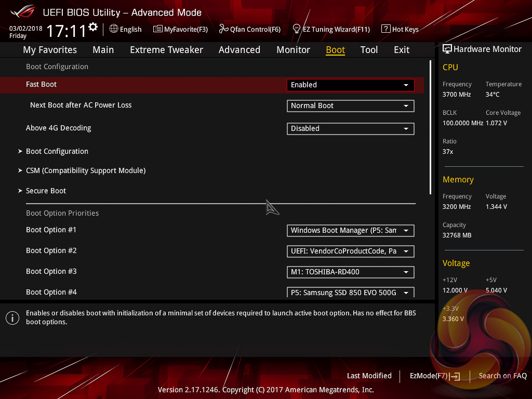532x399 pixels.
Task: Click the settings gear icon beside clock
Action: click(x=93, y=27)
